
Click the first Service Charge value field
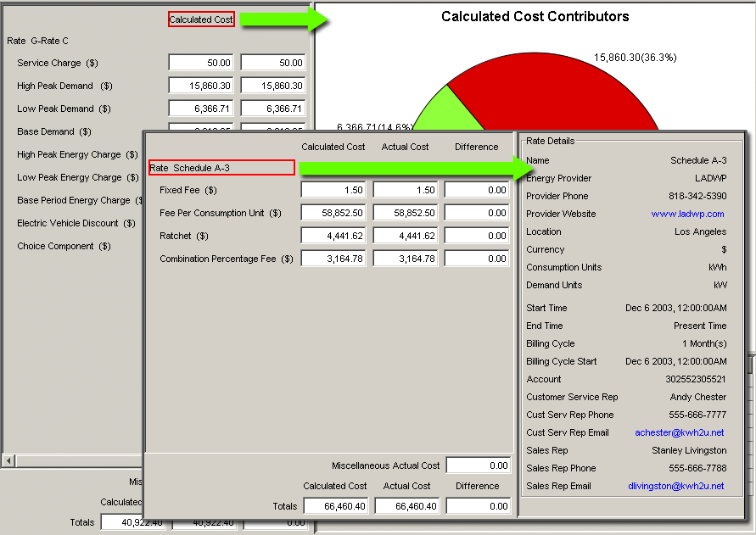click(x=201, y=63)
